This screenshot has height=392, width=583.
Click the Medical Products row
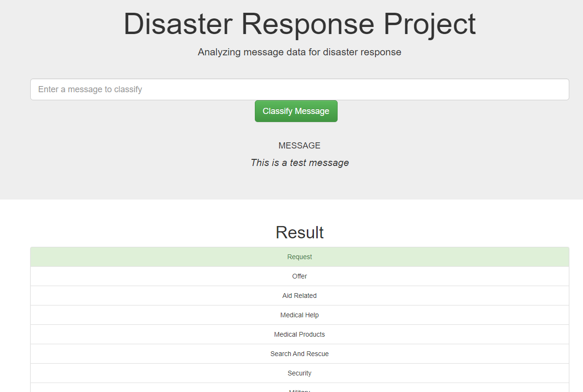coord(299,334)
